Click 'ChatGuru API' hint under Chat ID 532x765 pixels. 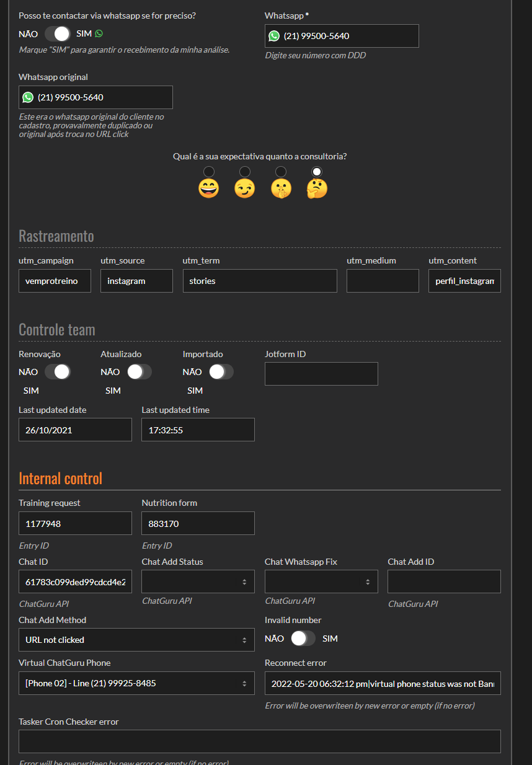[x=44, y=603]
